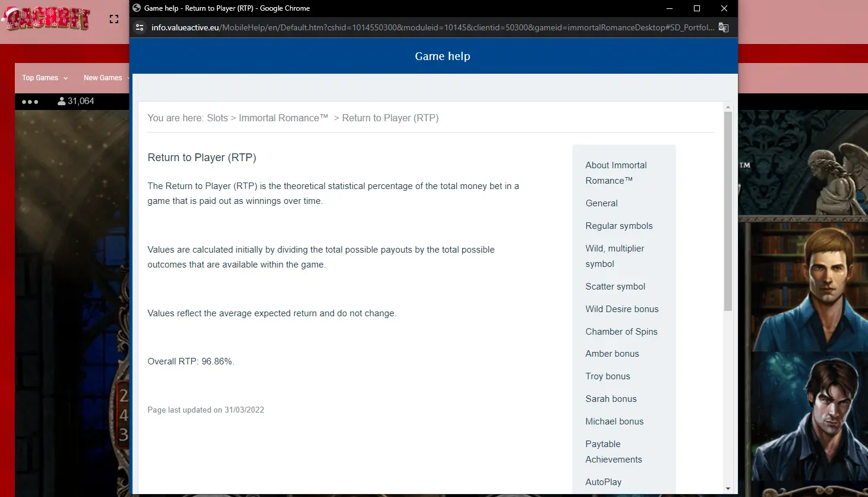Open About Immortal Romance help topic

tap(616, 173)
